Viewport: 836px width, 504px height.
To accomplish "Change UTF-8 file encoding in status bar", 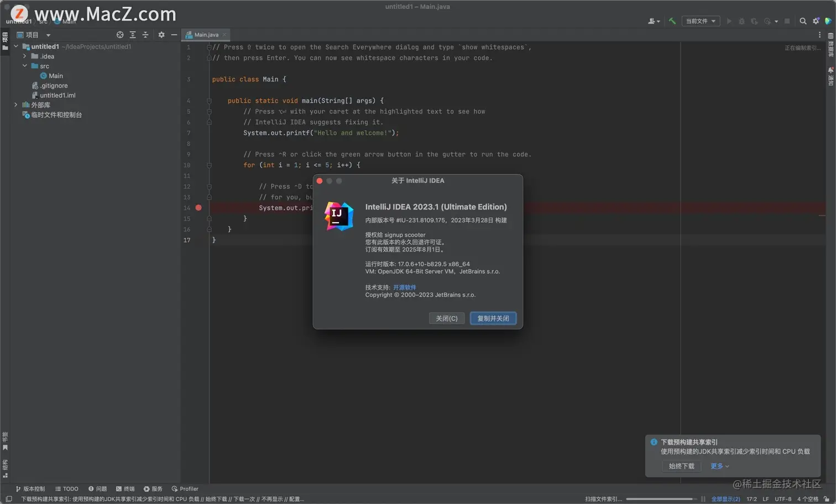I will [783, 499].
